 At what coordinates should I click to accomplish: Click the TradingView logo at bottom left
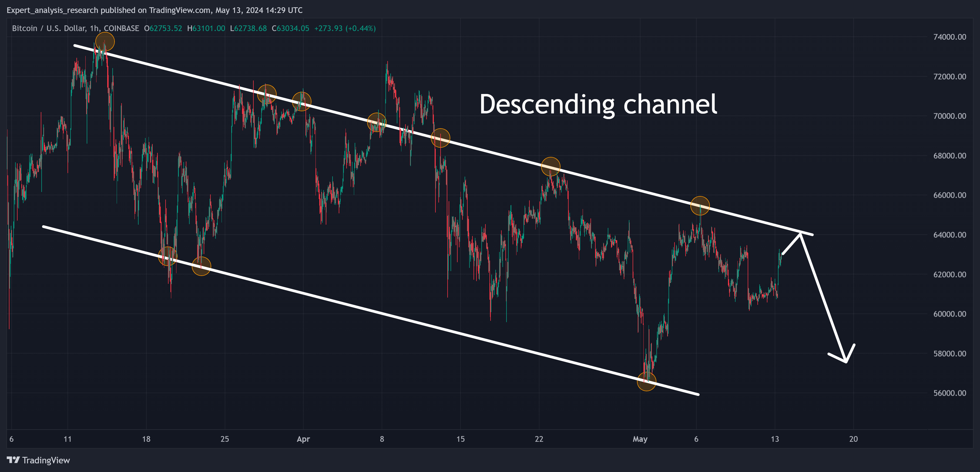pos(38,460)
